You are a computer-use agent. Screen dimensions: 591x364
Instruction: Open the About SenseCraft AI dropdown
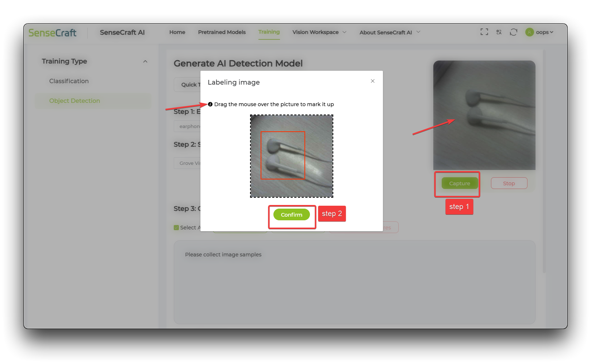[x=389, y=32]
